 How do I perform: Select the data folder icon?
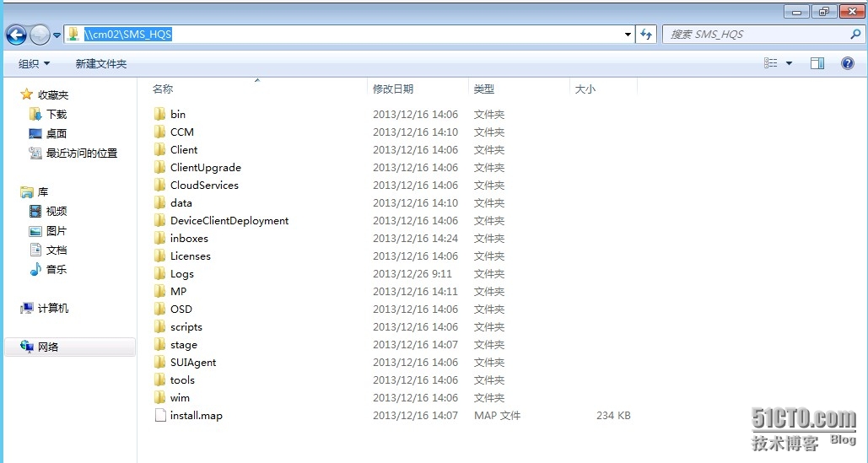159,202
